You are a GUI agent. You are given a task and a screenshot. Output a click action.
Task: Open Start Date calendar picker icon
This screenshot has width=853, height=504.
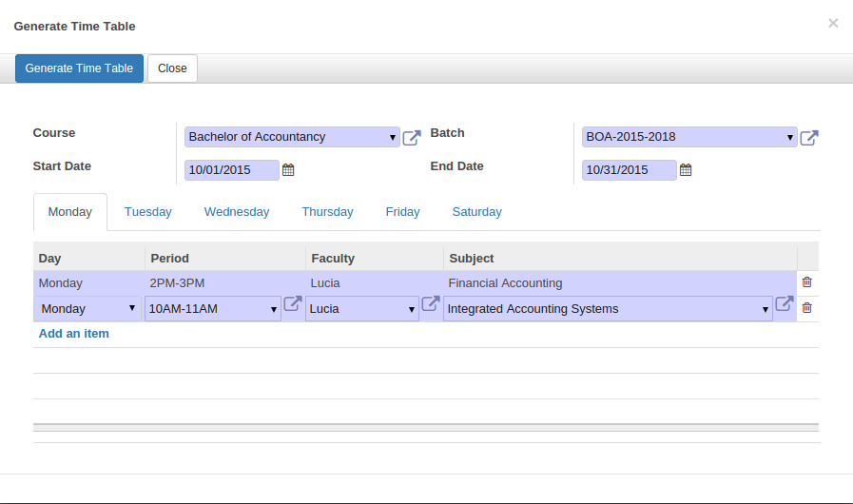[x=288, y=170]
